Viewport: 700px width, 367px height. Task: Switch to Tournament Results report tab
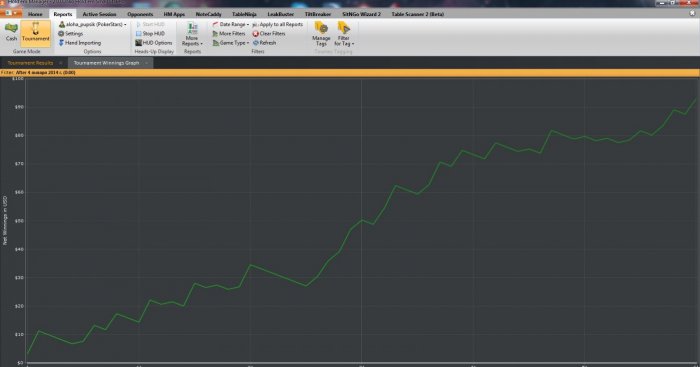(x=30, y=63)
